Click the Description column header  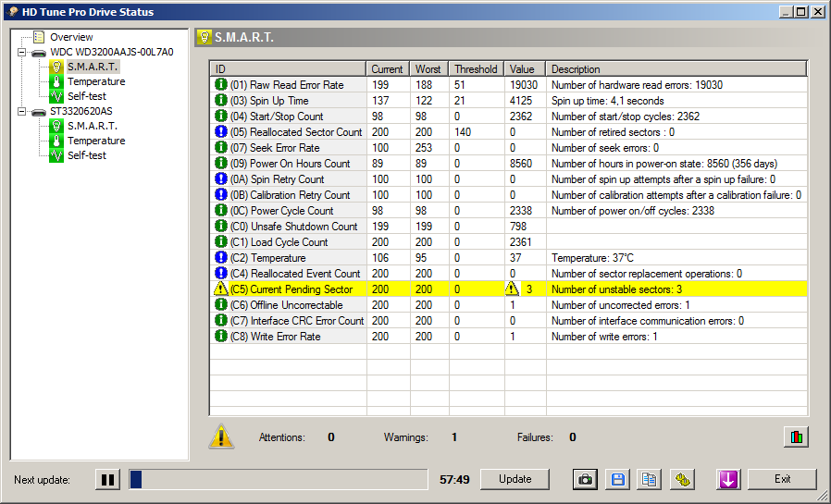pyautogui.click(x=676, y=69)
